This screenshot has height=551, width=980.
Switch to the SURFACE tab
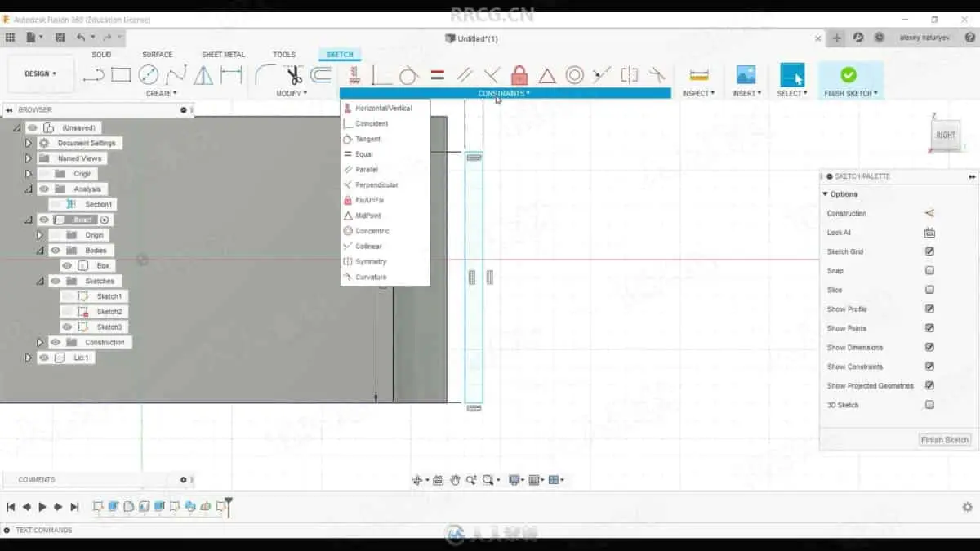coord(158,55)
